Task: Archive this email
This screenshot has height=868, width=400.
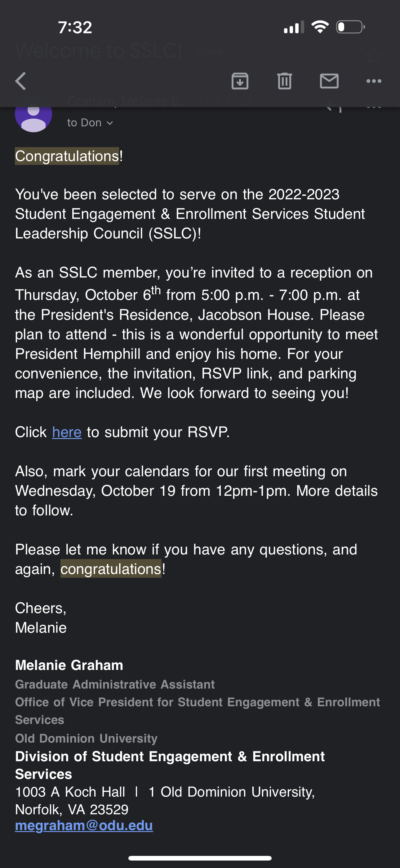Action: tap(240, 81)
